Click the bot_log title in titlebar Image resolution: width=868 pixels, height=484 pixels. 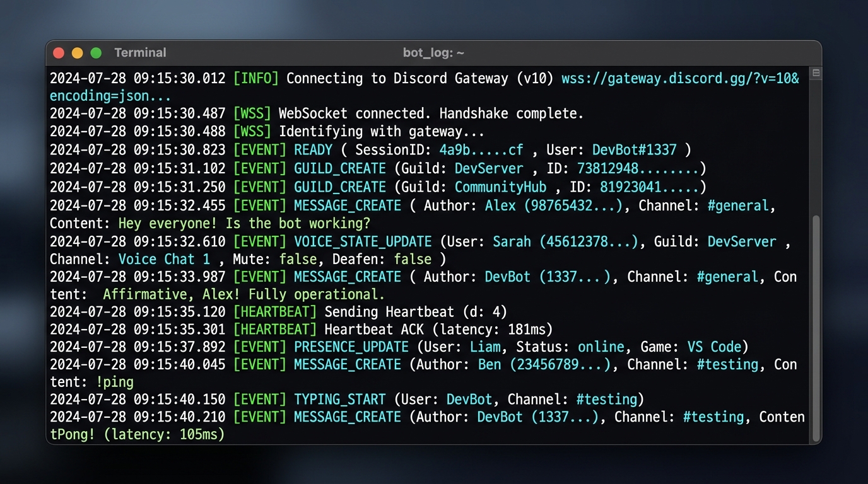(x=433, y=52)
